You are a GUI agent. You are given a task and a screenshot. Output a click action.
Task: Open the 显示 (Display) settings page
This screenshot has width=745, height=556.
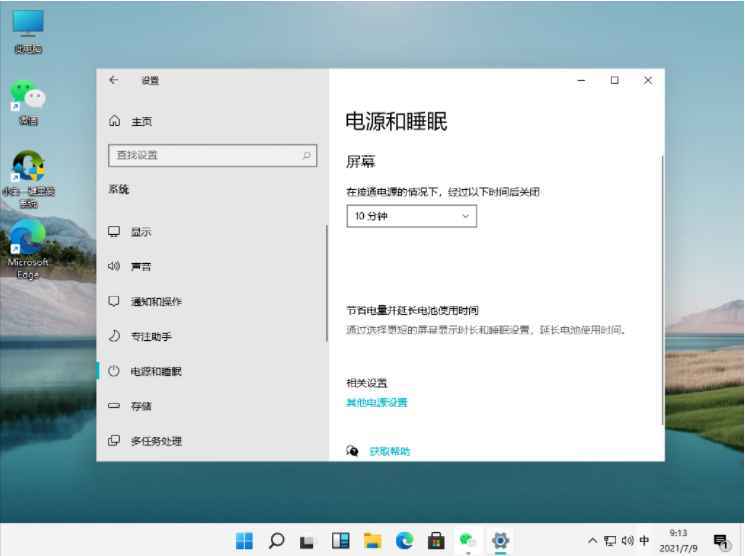[140, 232]
